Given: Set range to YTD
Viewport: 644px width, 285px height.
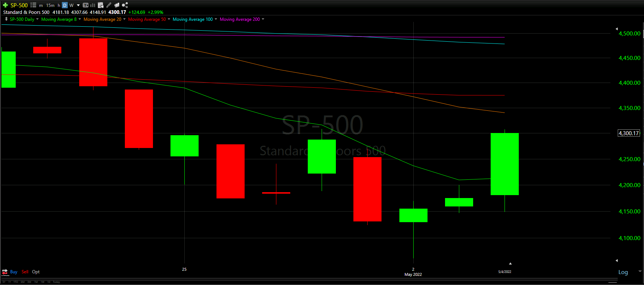Looking at the screenshot, I should 16,282.
